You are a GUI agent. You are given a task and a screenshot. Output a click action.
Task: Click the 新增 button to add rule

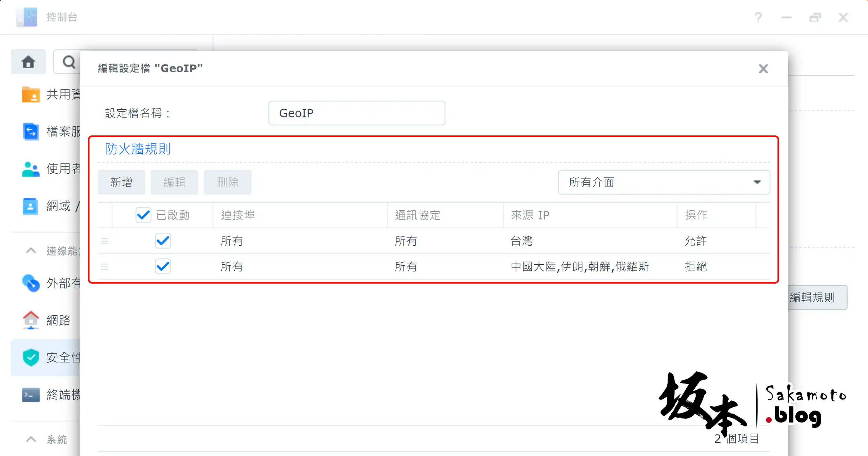point(121,182)
